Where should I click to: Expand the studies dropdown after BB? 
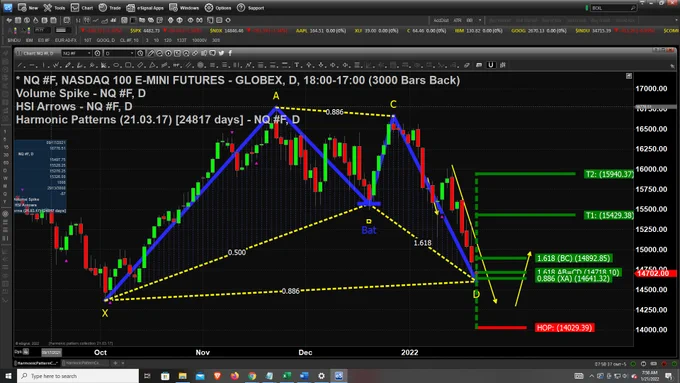(480, 20)
